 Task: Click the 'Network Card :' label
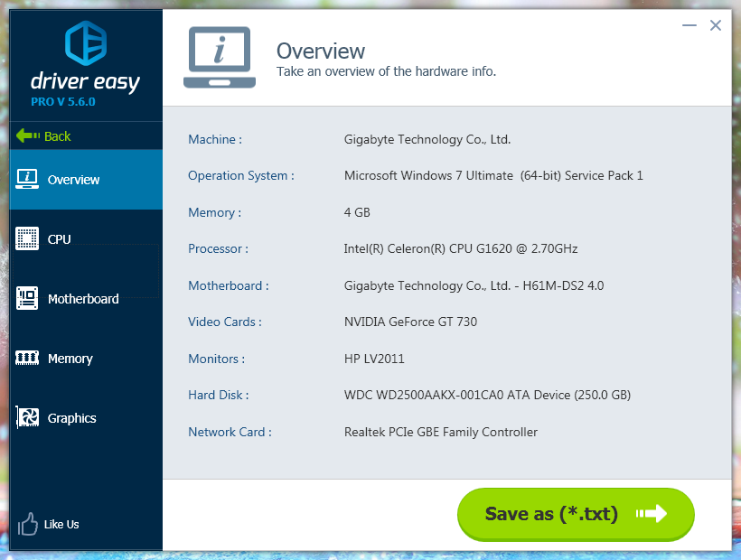[230, 432]
